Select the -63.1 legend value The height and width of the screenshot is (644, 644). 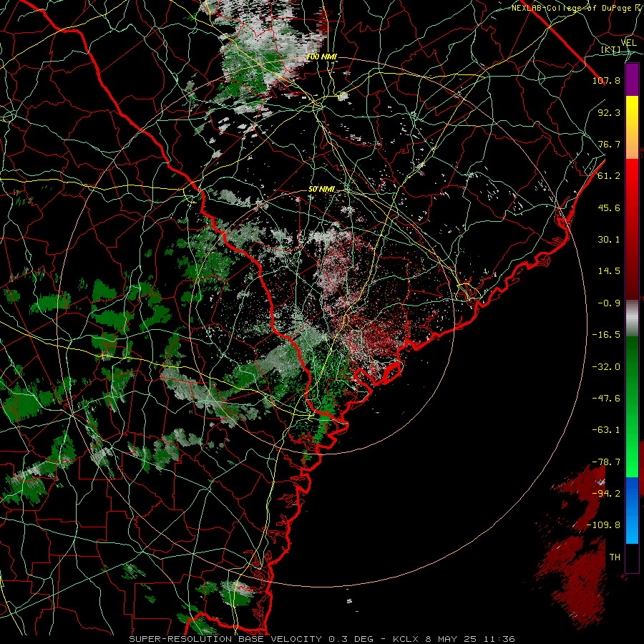click(x=606, y=430)
